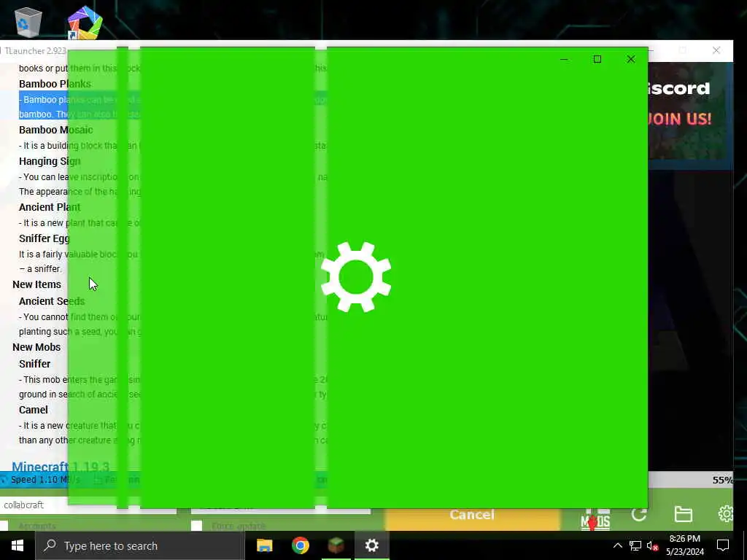Click the taskbar clock showing 8:26 PM
747x560 pixels.
(684, 545)
